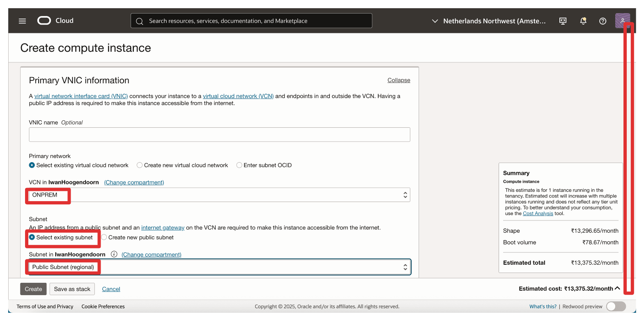The width and height of the screenshot is (644, 321).
Task: Collapse the Primary VNIC information section
Action: [399, 80]
